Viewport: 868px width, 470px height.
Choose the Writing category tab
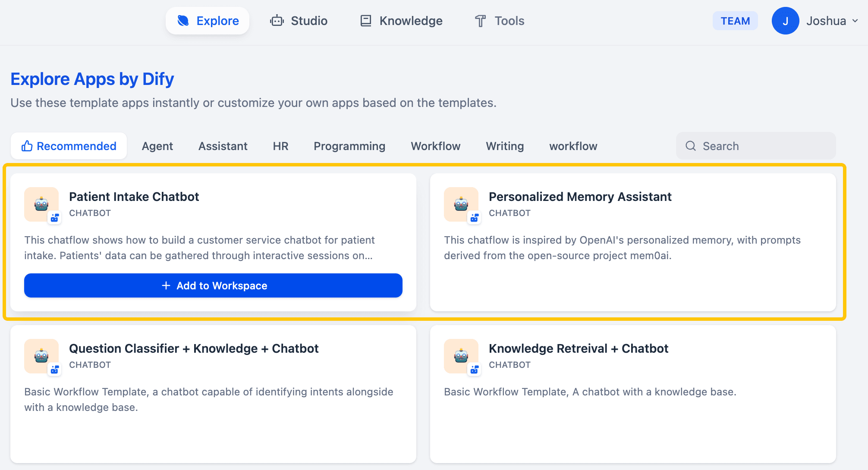point(505,146)
